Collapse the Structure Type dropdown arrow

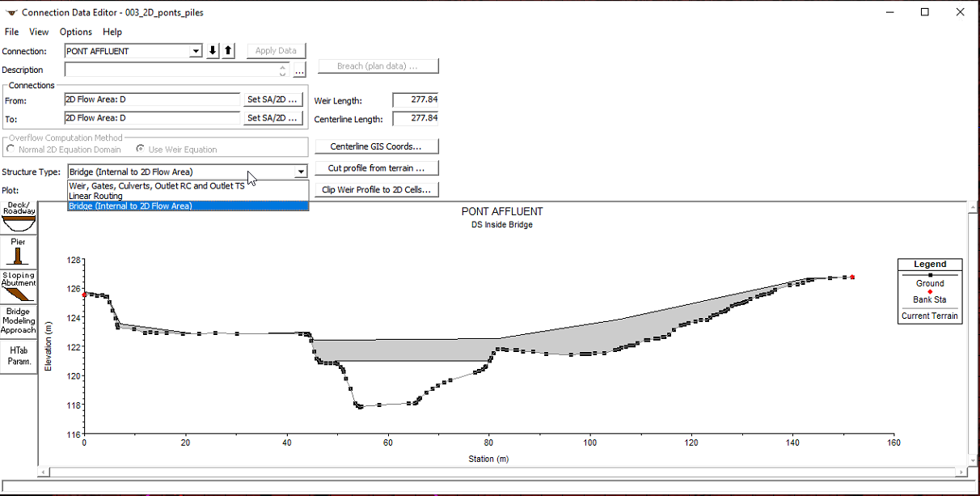pos(301,172)
